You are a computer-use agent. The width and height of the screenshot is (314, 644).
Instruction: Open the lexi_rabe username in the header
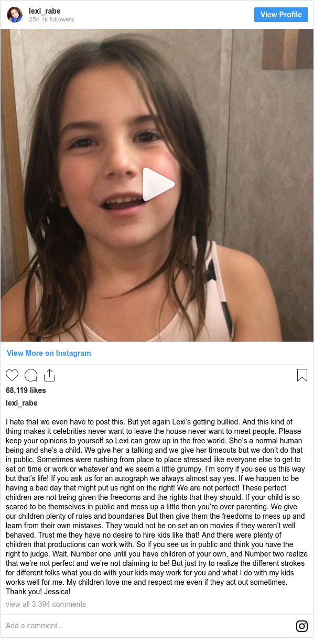click(45, 10)
